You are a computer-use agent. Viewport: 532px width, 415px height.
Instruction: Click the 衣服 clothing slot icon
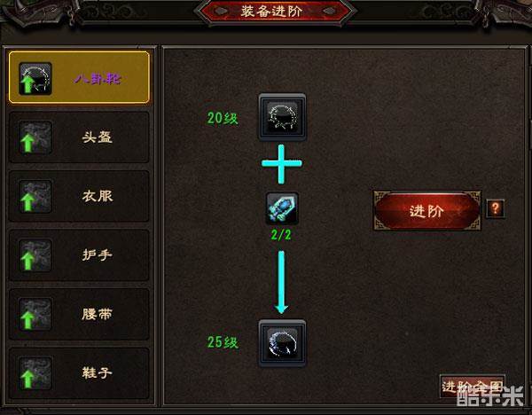35,197
